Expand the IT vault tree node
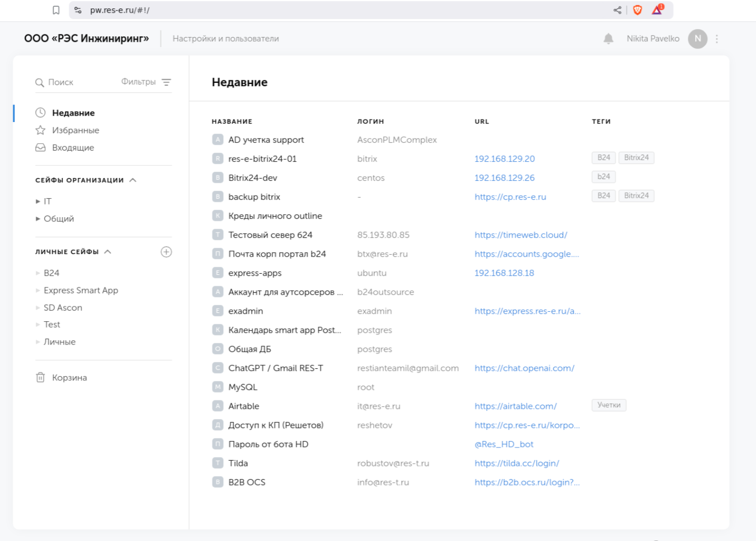Viewport: 756px width, 541px height. [x=38, y=201]
